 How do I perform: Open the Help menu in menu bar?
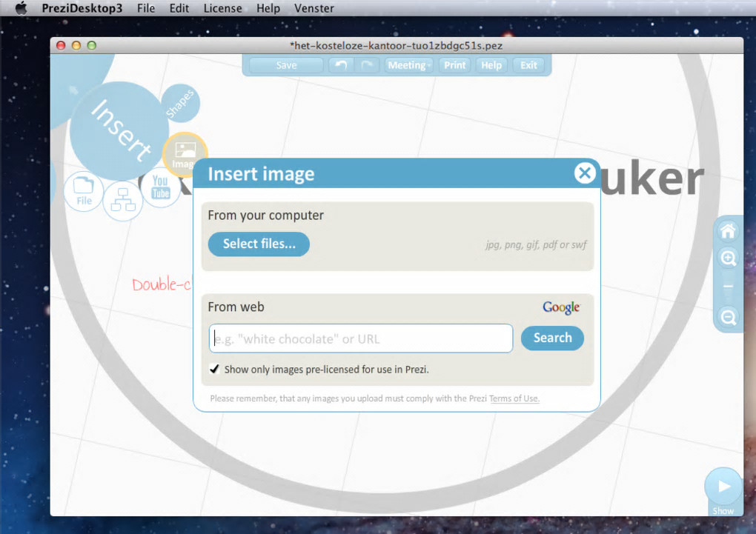point(268,8)
